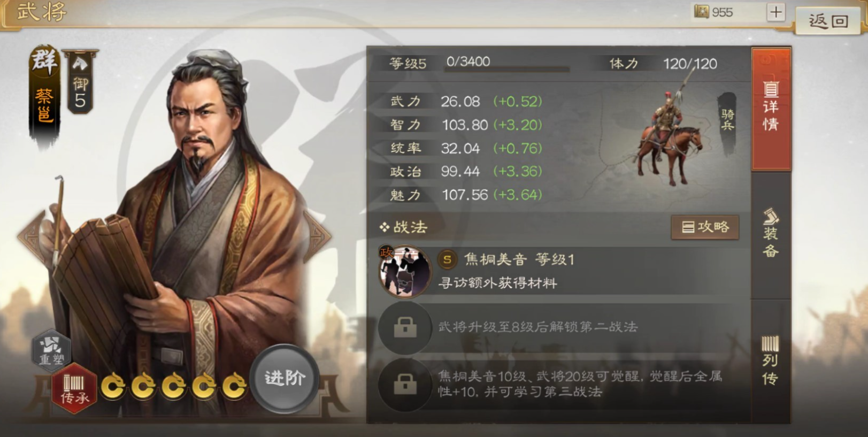The image size is (868, 437).
Task: Tap the 御 5 cost banner
Action: tap(80, 82)
